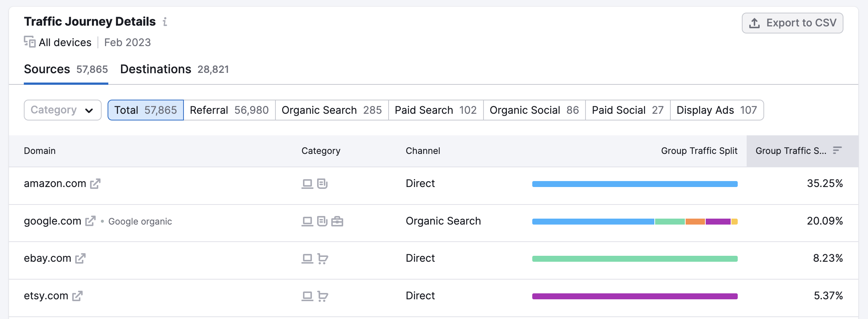Open google.com external link icon

tap(90, 221)
